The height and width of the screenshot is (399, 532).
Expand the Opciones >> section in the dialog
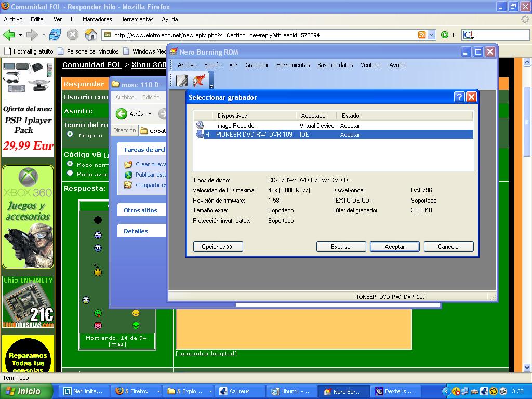[x=218, y=247]
